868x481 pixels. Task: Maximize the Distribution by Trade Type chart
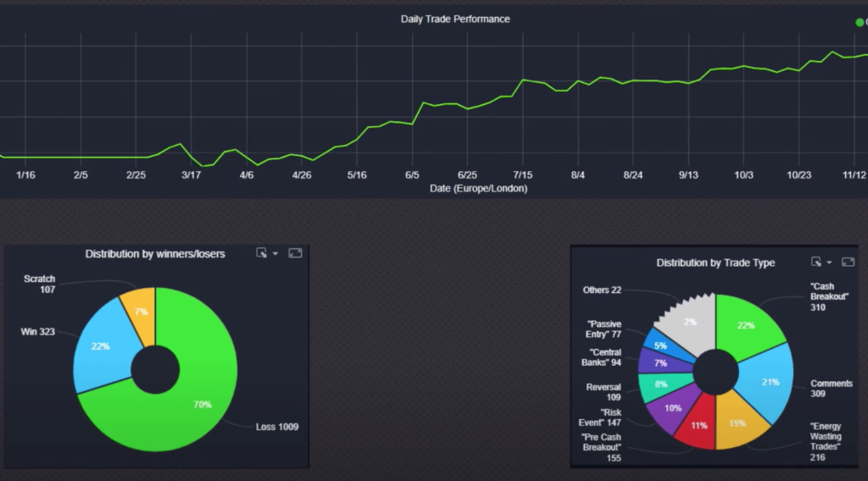(x=848, y=263)
